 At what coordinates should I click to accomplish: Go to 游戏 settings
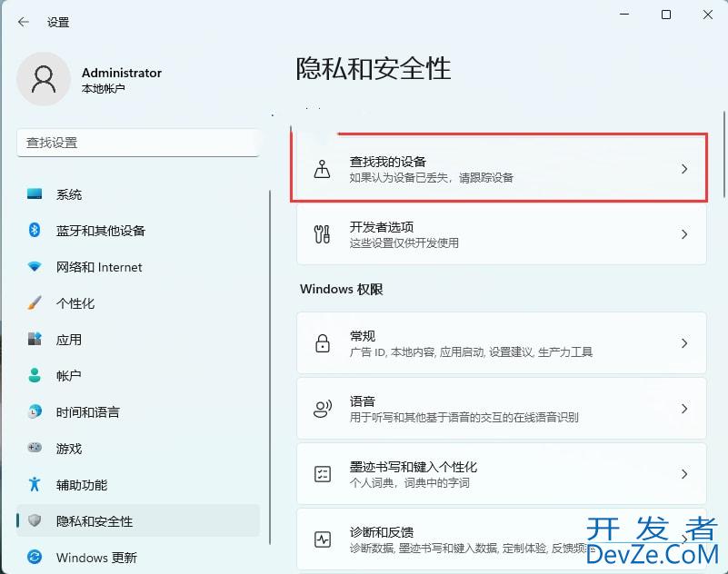tap(138, 449)
